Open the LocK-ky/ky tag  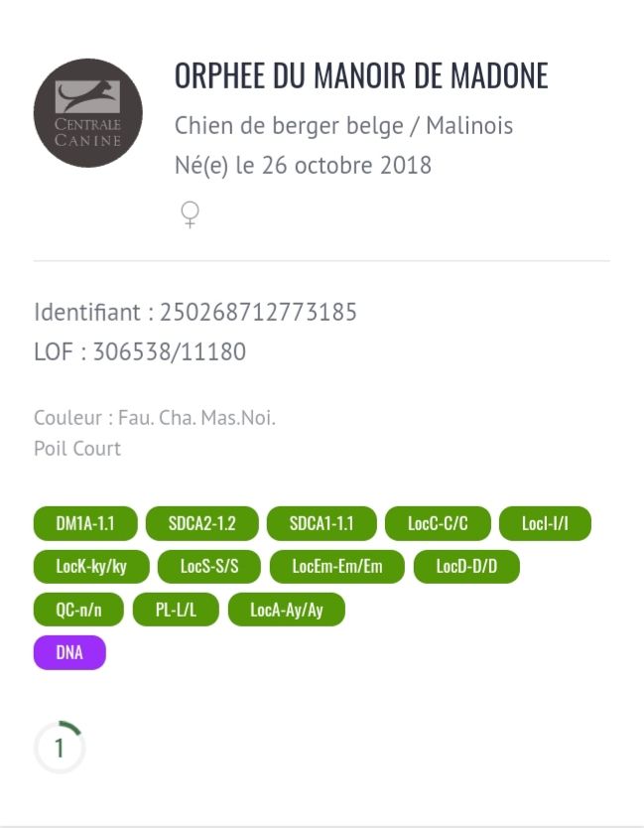[x=91, y=567]
